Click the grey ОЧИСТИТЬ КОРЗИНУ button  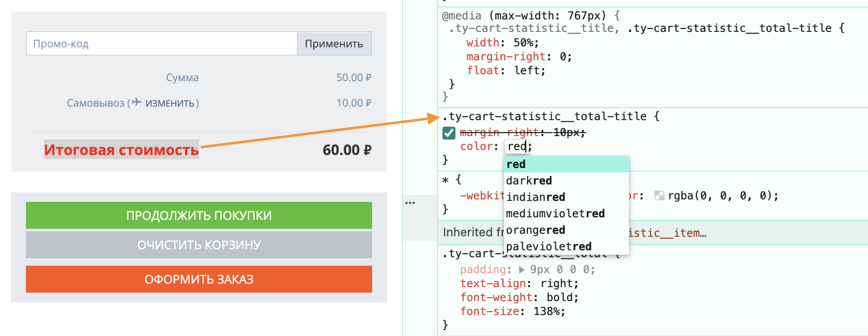199,245
